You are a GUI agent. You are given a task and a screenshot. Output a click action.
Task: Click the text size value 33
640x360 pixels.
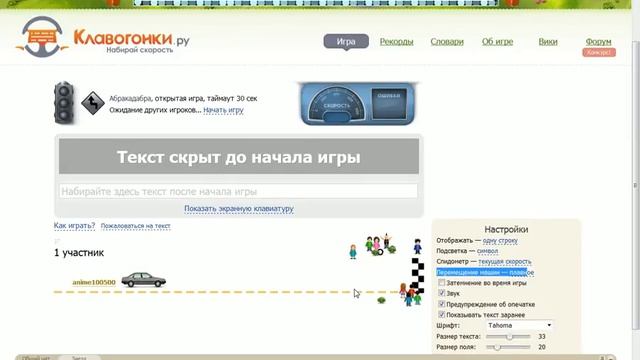(x=542, y=337)
